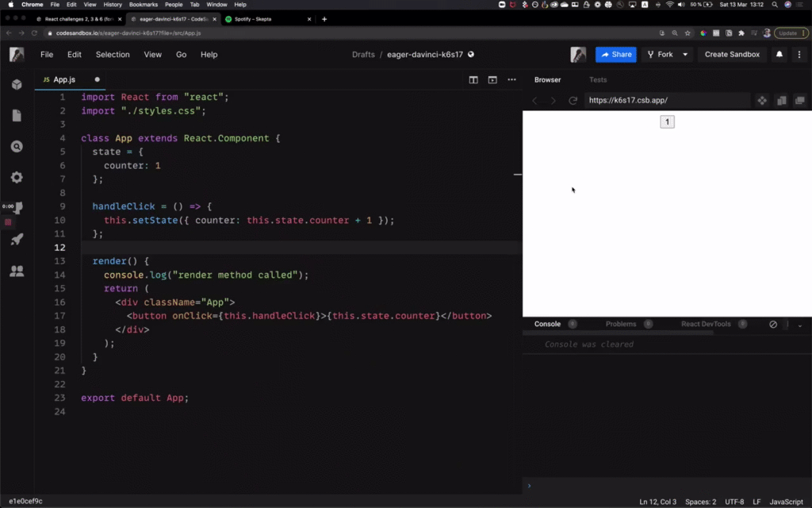Open the Selection menu
812x508 pixels.
(113, 54)
